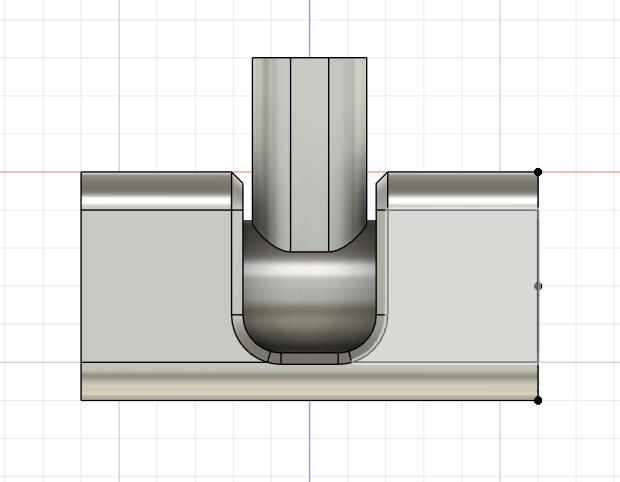Select the top-right black sketch point
620x482 pixels.
pos(538,172)
